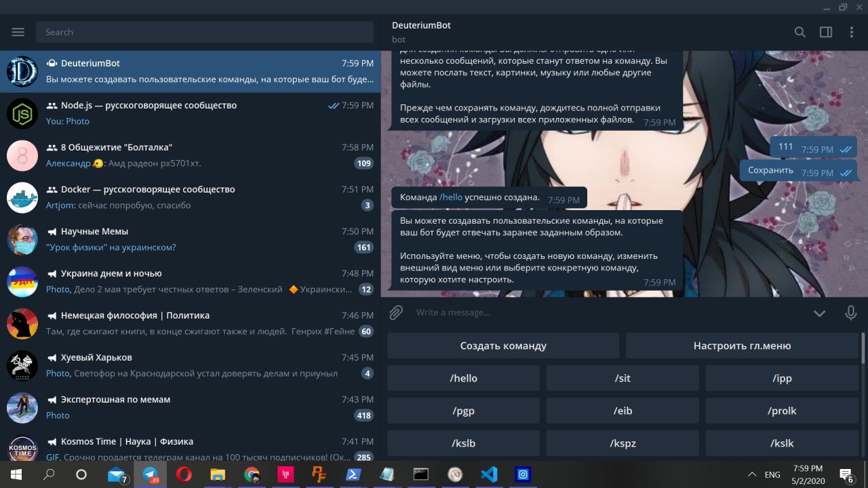The height and width of the screenshot is (488, 868).
Task: Open PowerShell from taskbar
Action: coord(353,474)
